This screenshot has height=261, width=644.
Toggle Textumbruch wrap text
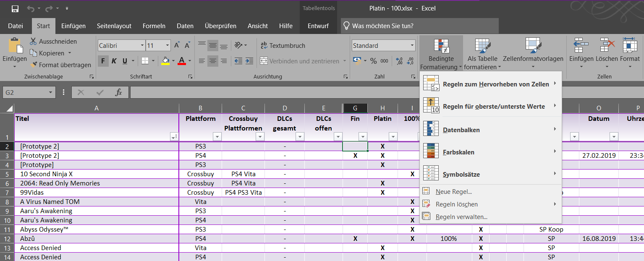pos(283,45)
